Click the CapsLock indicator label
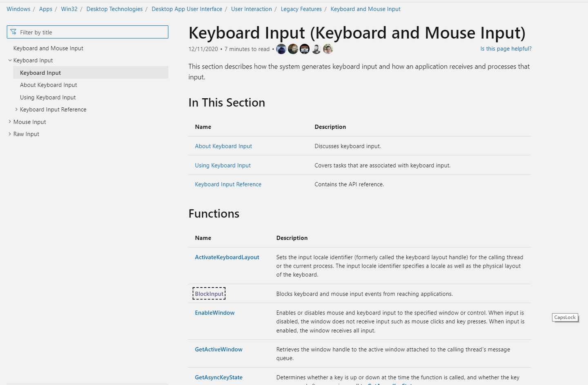The height and width of the screenshot is (385, 588). 565,317
